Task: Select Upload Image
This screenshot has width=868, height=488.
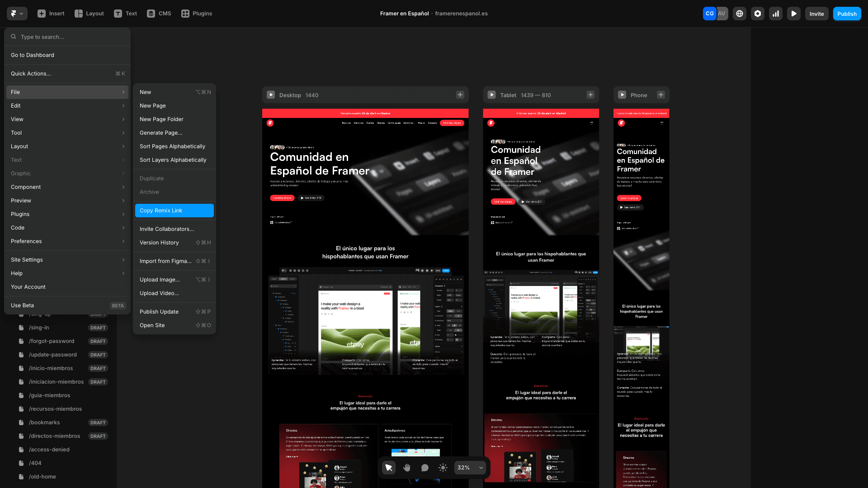Action: (175, 280)
